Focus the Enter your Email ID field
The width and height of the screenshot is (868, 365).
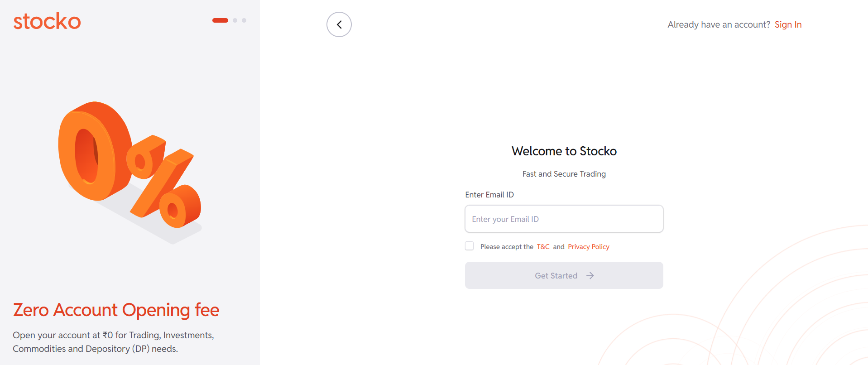[564, 219]
